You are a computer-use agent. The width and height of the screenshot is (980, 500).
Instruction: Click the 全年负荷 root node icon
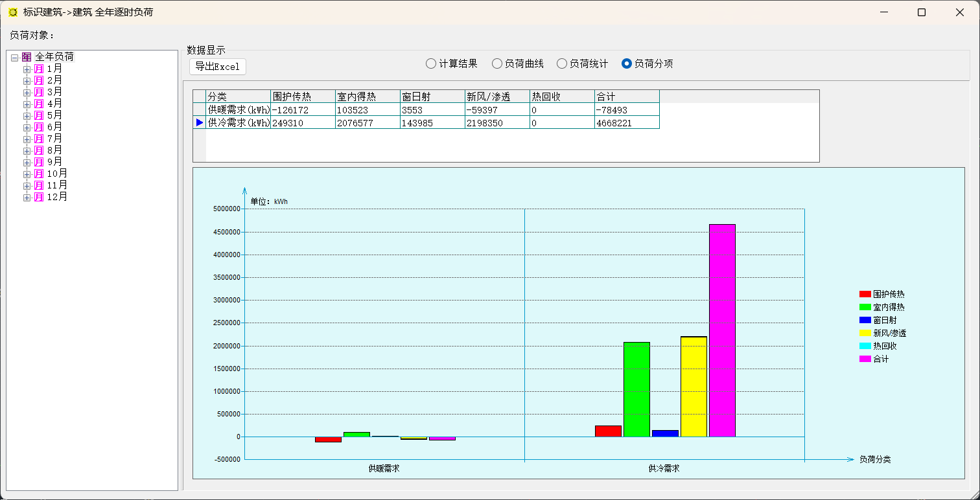(x=27, y=57)
